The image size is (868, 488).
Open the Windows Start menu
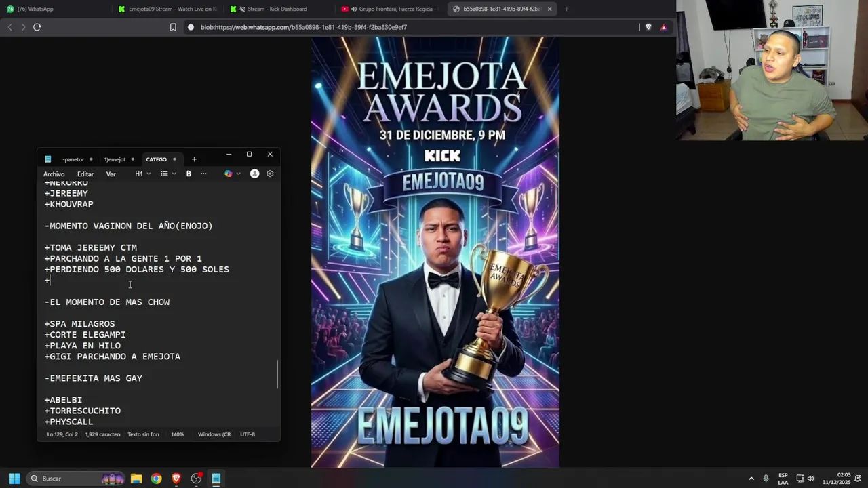coord(14,479)
